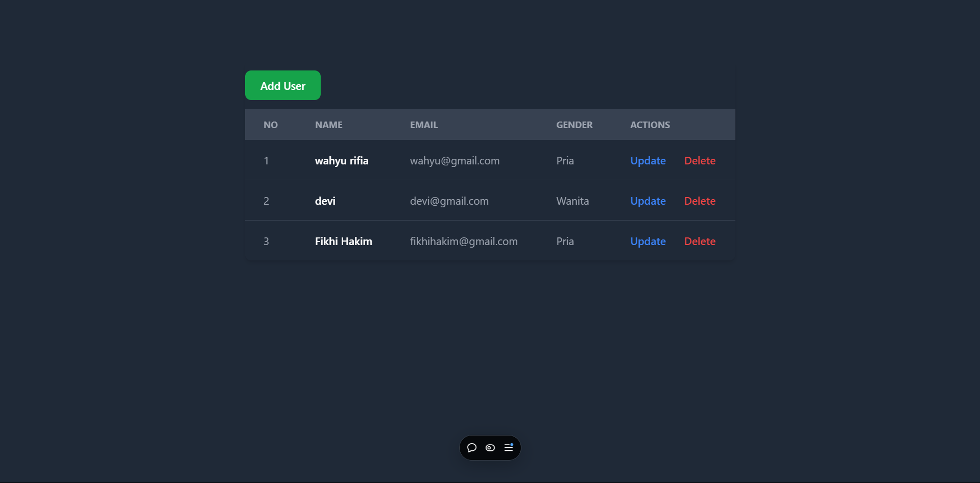Update the wahyu rifia user
Screen dimensions: 980x483
tap(648, 161)
